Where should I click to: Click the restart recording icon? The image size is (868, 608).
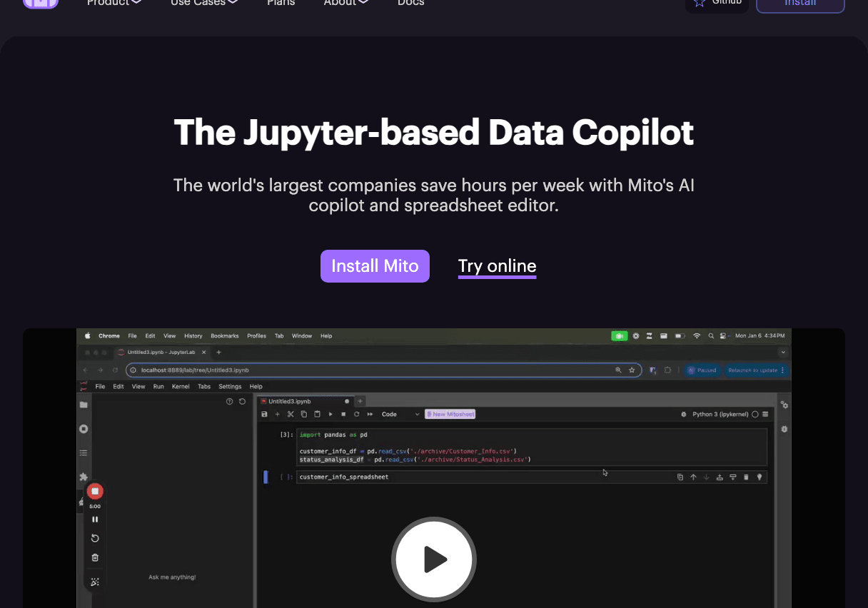click(x=95, y=538)
